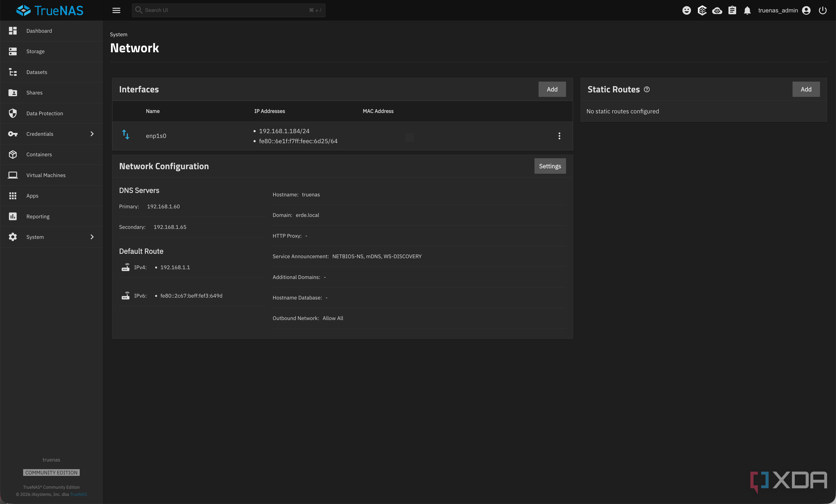Click the COMMUNITY EDITION badge
This screenshot has width=836, height=504.
51,472
